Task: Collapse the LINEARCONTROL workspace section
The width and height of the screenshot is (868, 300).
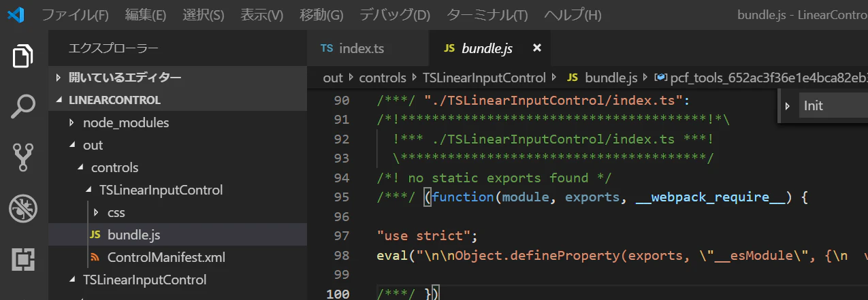Action: pyautogui.click(x=178, y=100)
